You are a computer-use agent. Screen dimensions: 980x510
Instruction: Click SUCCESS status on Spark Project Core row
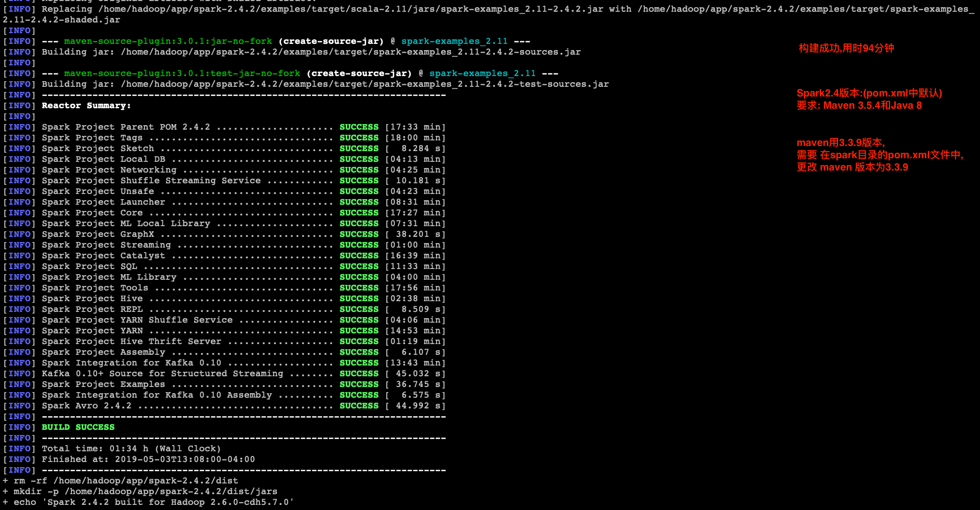coord(360,213)
